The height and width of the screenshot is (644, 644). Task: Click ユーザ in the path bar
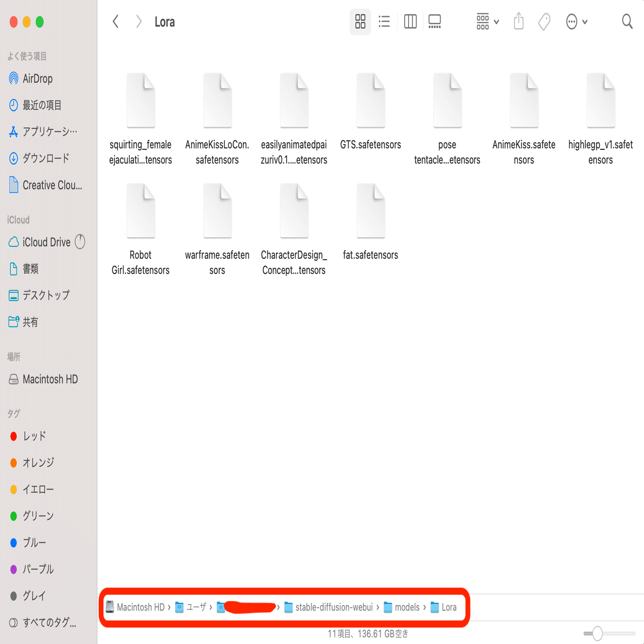click(x=191, y=607)
